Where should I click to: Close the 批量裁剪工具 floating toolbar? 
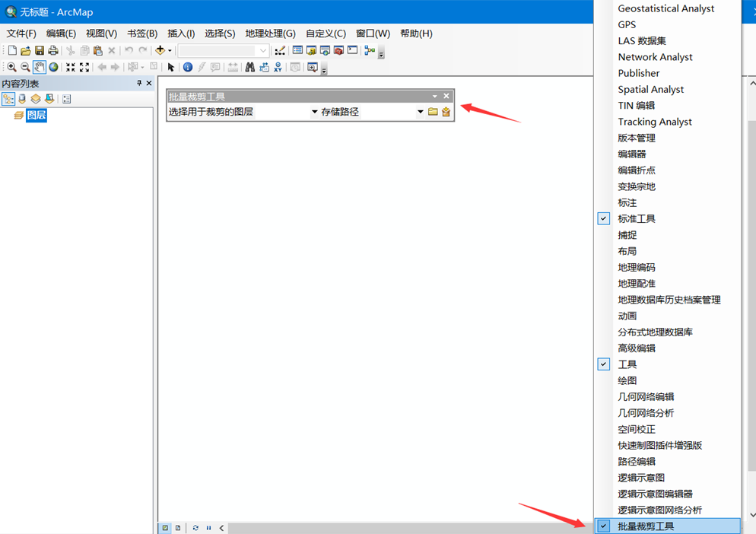click(446, 96)
